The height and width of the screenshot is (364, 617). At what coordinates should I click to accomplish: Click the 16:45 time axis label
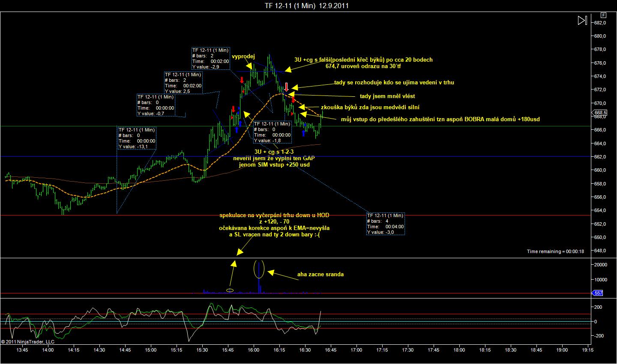click(x=331, y=349)
